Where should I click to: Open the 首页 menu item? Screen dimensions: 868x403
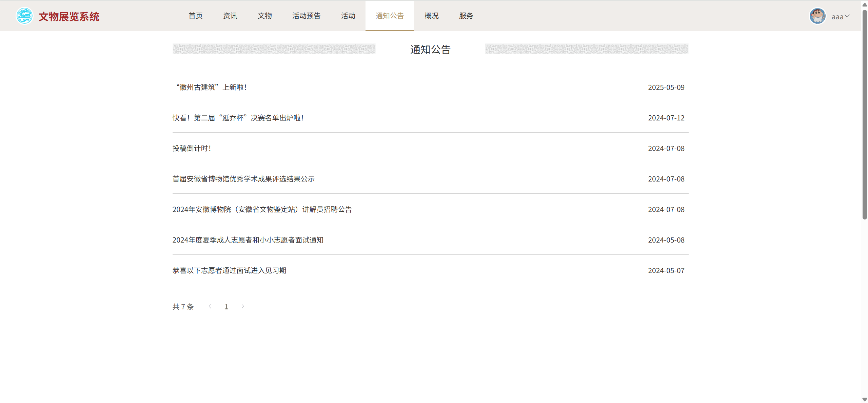(x=196, y=16)
